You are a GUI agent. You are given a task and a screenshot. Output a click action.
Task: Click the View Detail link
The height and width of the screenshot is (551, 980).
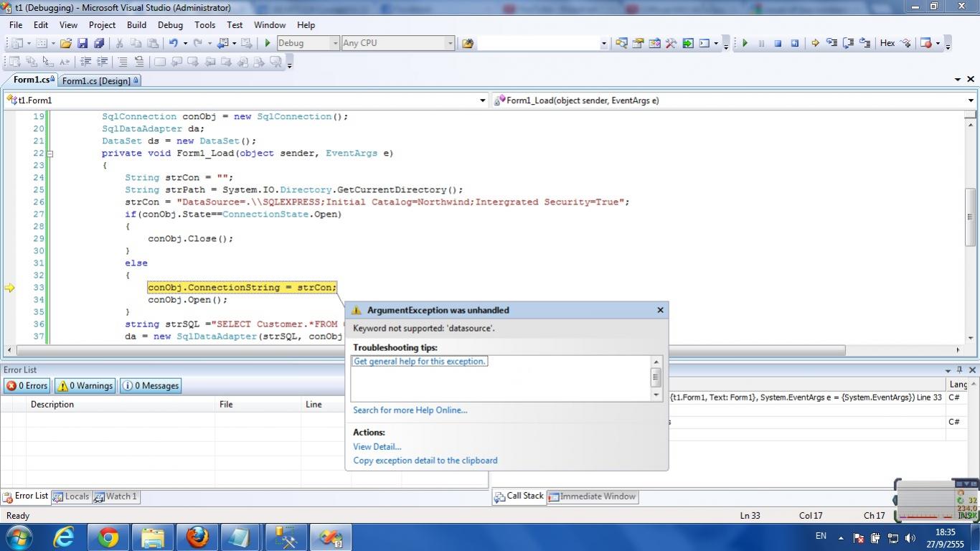click(377, 446)
